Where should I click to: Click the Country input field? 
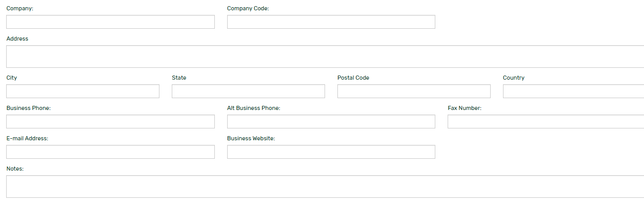(x=573, y=91)
